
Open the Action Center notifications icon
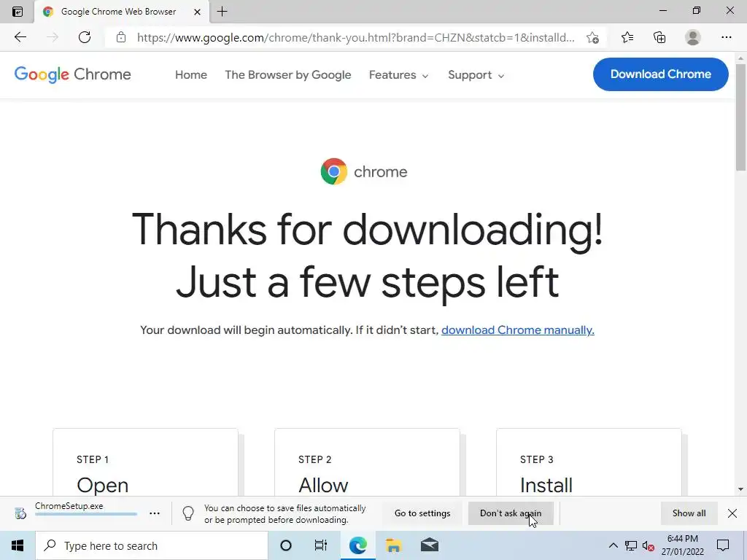(x=723, y=545)
